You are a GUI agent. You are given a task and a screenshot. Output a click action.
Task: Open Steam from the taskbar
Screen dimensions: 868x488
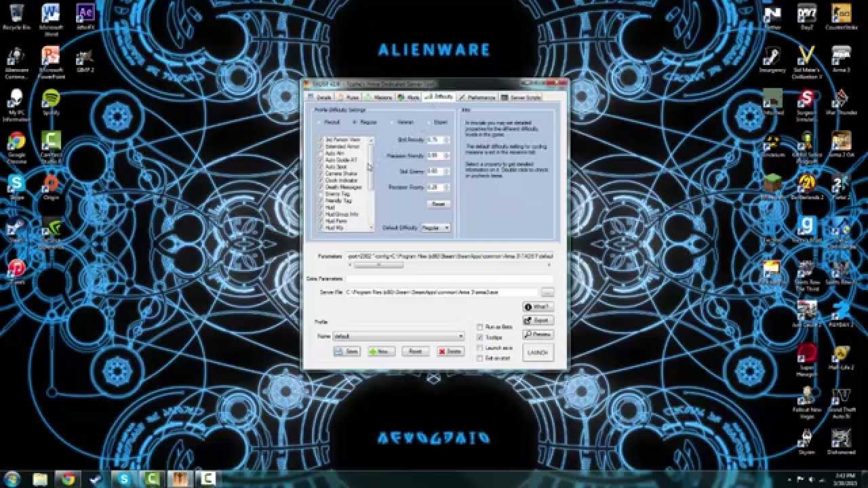point(96,479)
